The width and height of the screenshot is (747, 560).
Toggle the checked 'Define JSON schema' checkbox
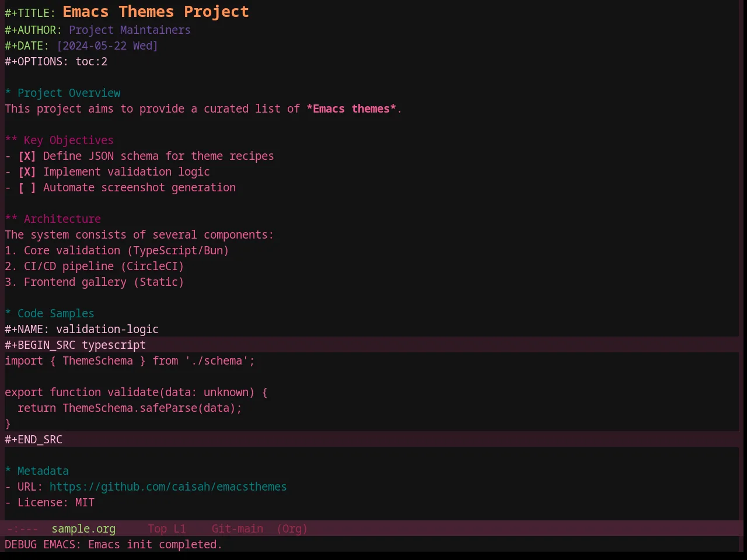(x=27, y=156)
